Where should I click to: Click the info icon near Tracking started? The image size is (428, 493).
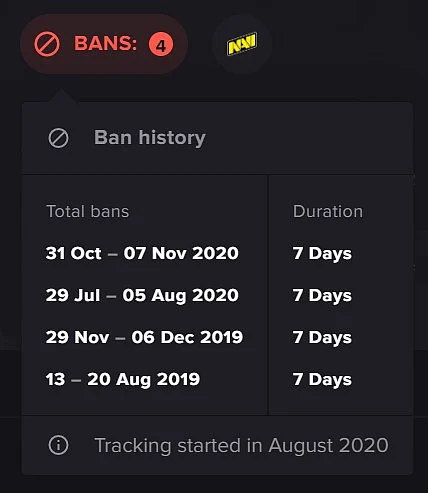point(58,445)
